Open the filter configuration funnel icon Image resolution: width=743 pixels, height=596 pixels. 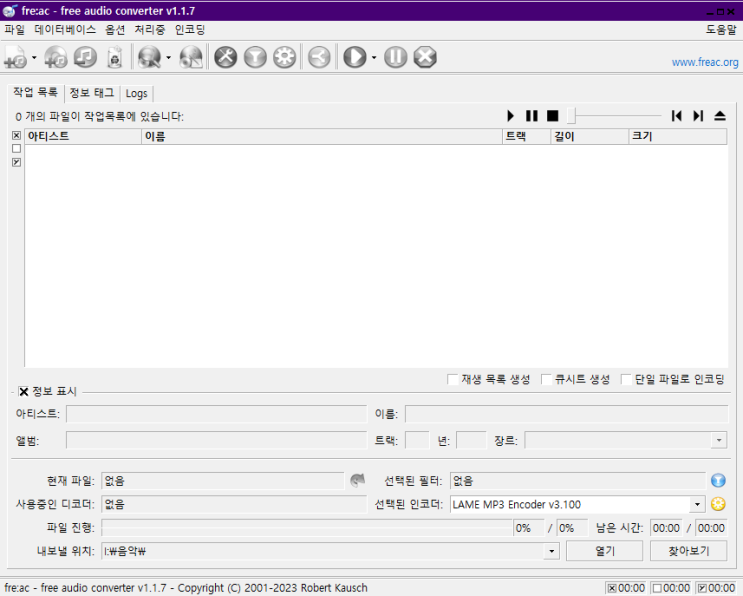[255, 57]
